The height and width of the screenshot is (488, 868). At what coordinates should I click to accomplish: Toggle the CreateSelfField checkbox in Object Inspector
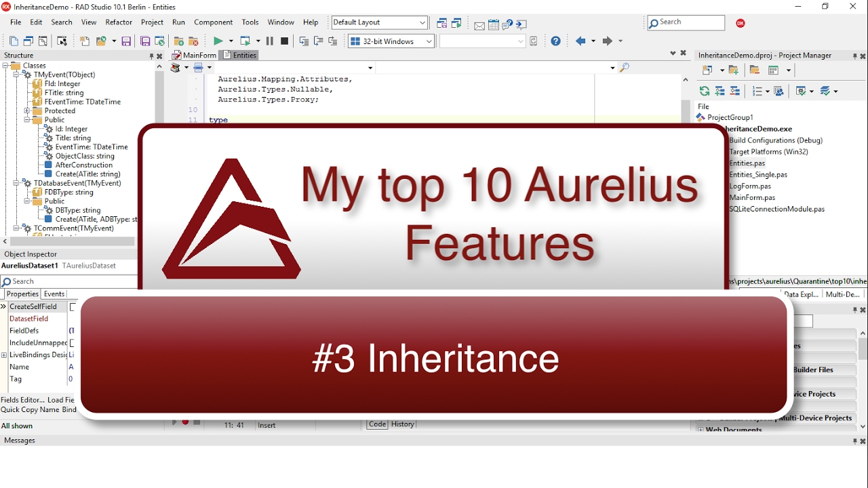coord(73,307)
